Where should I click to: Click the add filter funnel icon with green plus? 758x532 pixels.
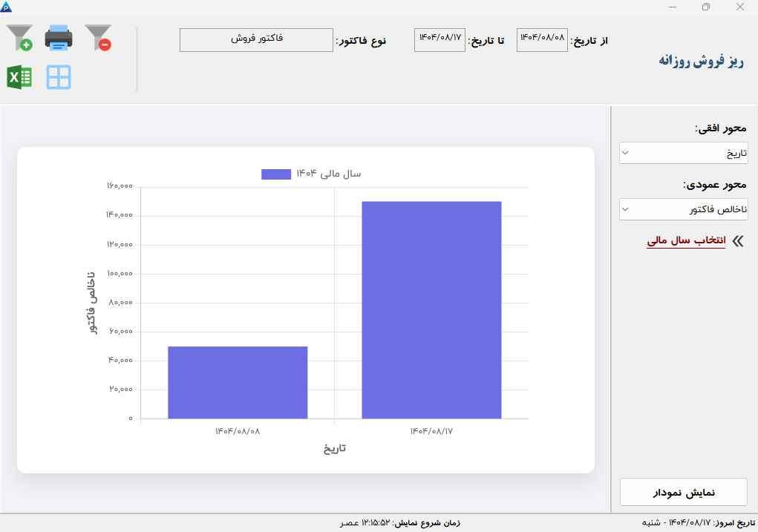(19, 37)
